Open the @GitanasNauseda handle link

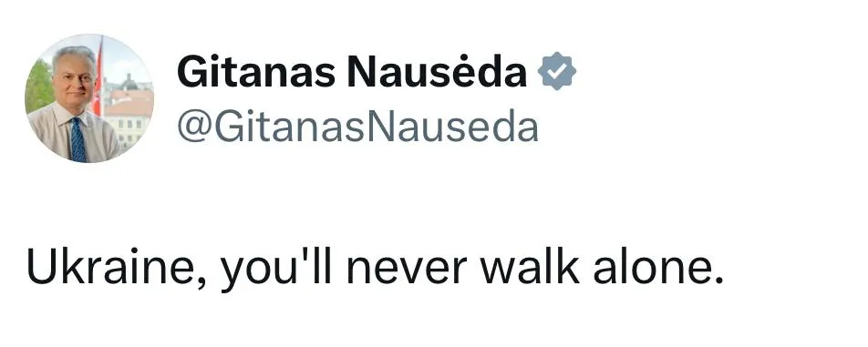(357, 128)
